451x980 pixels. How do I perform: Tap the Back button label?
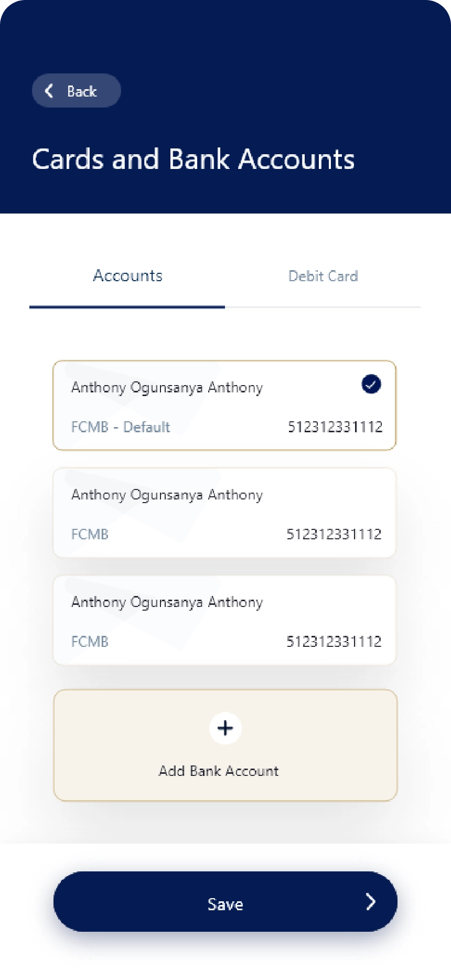(x=82, y=91)
